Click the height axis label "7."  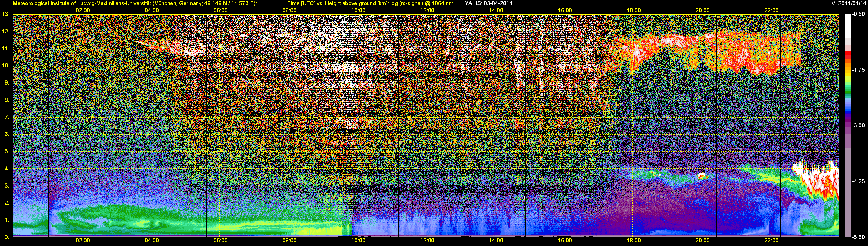point(7,117)
